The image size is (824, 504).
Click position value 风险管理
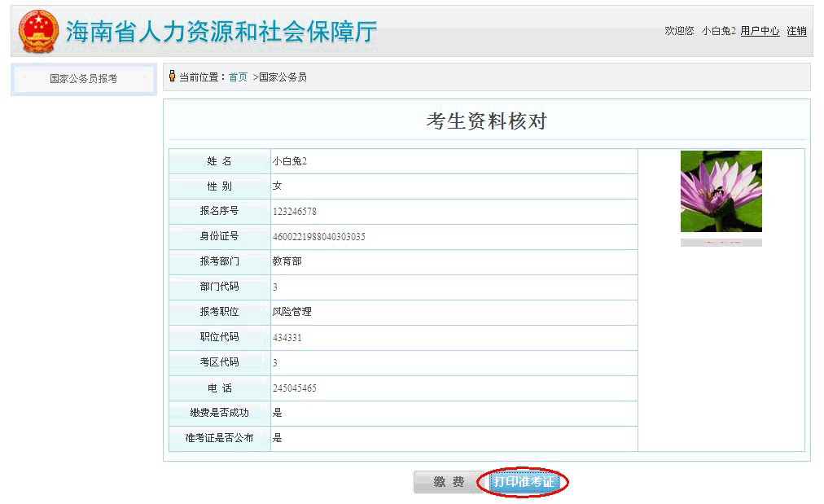click(291, 312)
